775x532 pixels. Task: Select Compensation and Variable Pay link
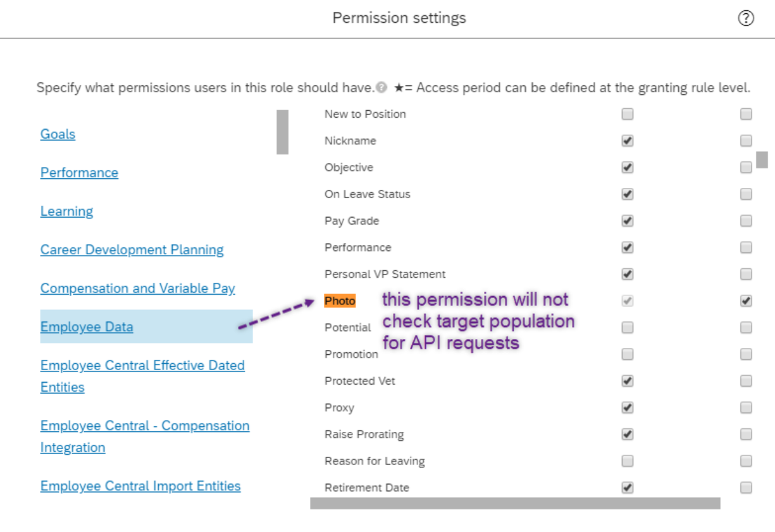pos(137,288)
